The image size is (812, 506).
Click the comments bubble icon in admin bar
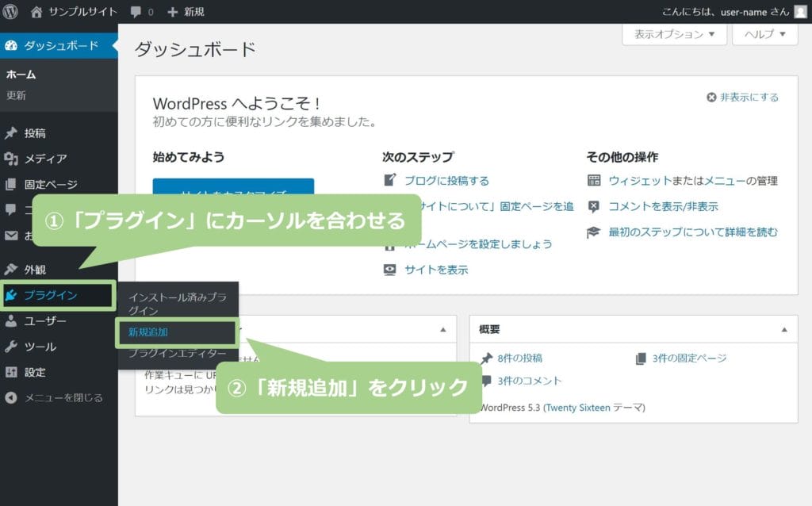(136, 12)
